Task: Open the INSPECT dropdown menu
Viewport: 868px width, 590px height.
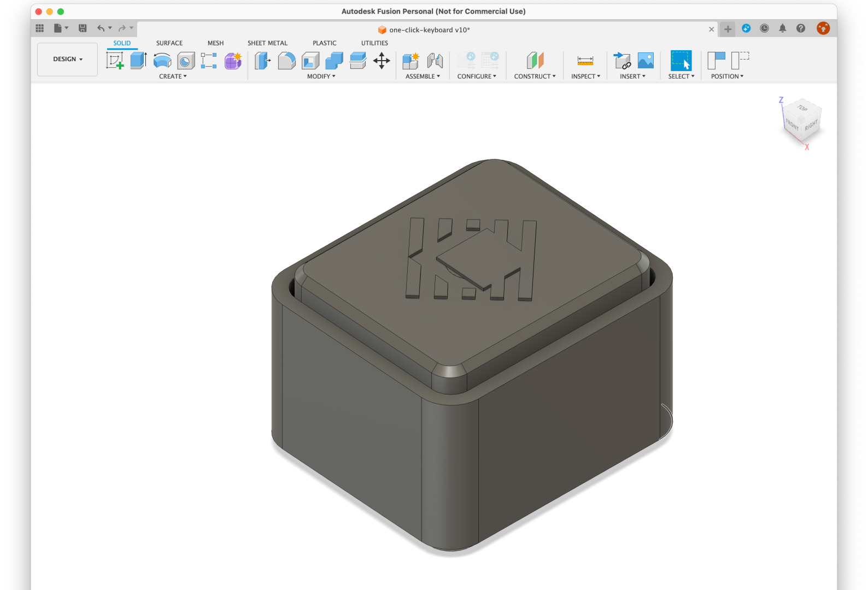Action: point(585,76)
